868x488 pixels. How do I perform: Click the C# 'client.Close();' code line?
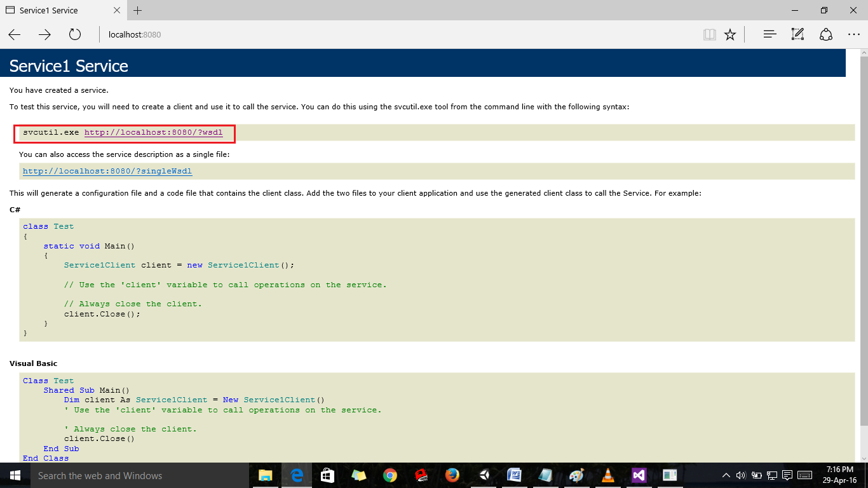[x=102, y=314]
